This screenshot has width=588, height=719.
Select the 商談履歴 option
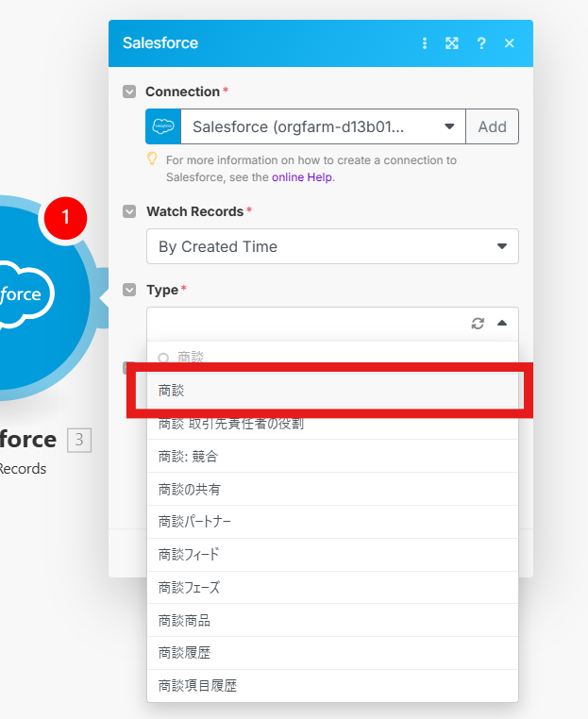[x=332, y=653]
